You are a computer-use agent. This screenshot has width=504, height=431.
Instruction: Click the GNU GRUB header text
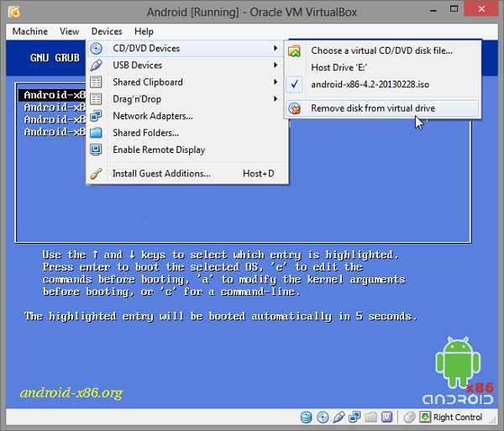[55, 58]
